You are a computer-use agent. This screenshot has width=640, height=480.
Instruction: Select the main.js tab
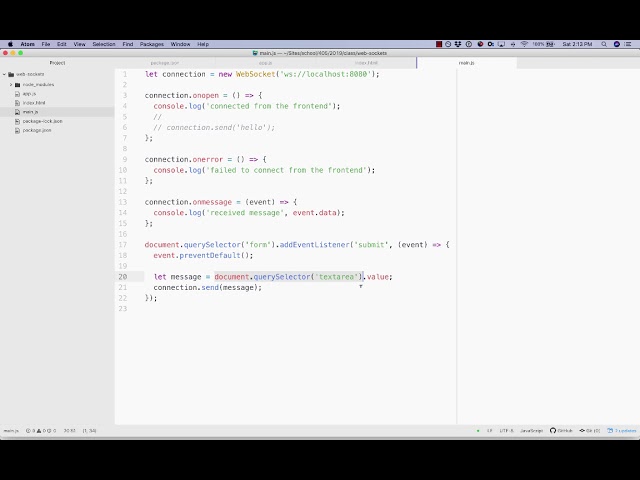pos(467,63)
